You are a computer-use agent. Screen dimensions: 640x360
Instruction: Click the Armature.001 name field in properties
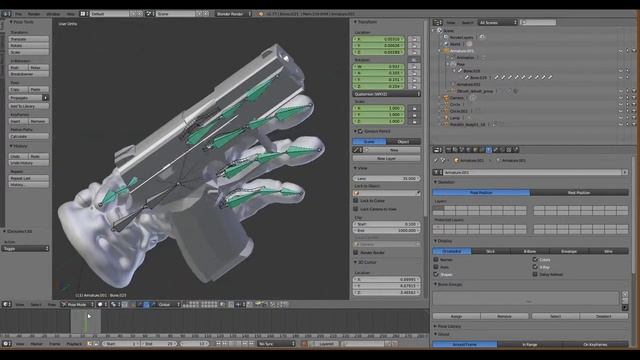532,173
